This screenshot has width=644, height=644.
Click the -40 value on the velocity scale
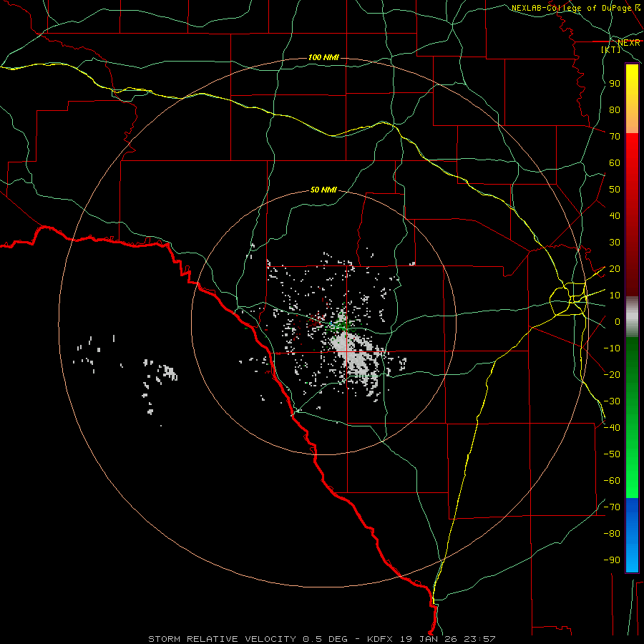coord(612,428)
